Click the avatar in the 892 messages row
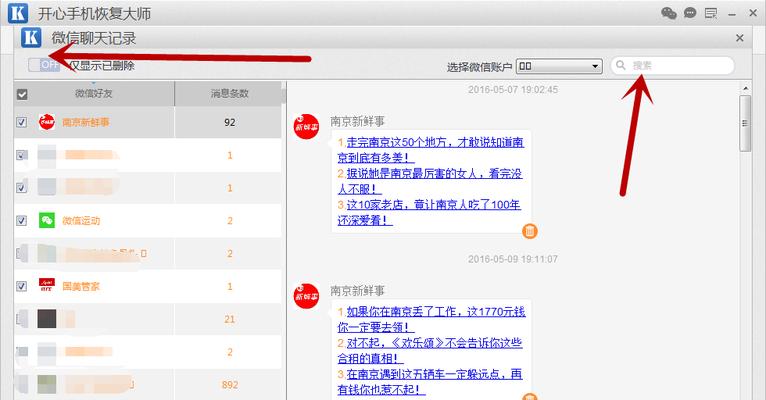Viewport: 766px width, 400px height. (x=47, y=384)
